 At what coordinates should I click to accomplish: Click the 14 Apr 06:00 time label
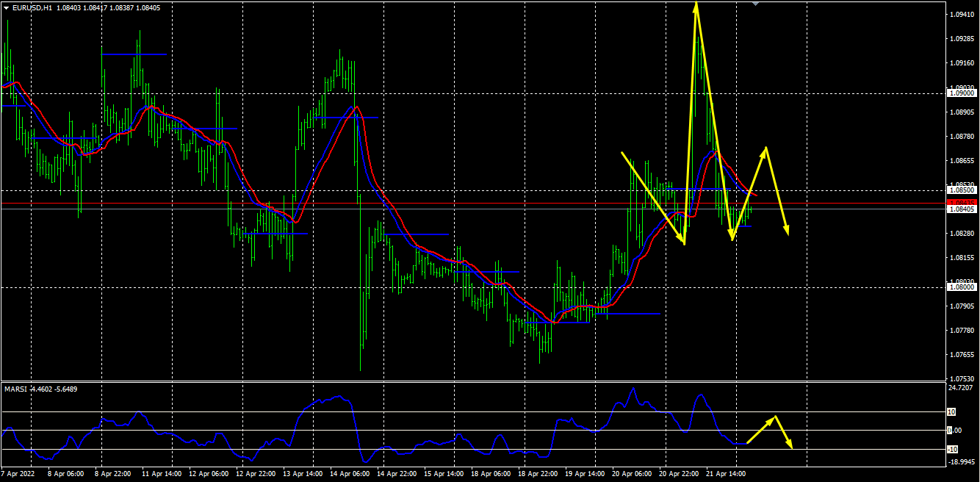click(x=351, y=474)
